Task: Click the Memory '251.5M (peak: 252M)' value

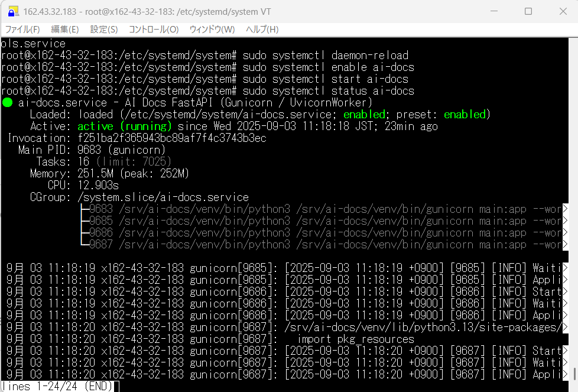Action: tap(133, 173)
